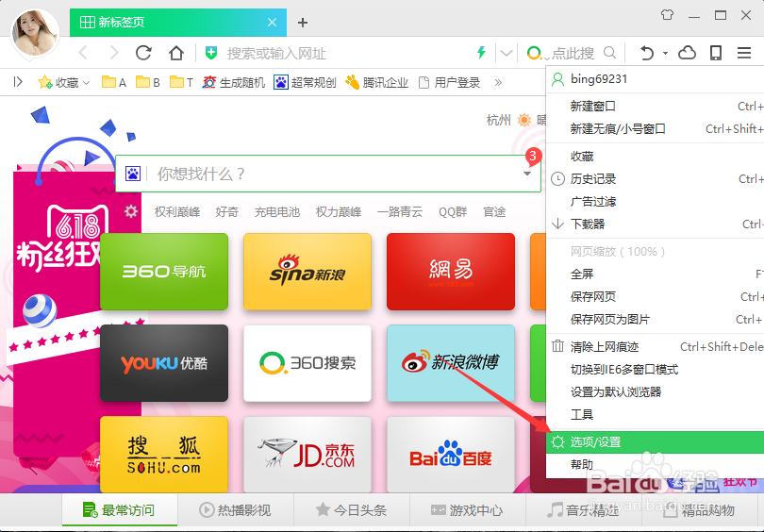Open bookmark folder T
The width and height of the screenshot is (764, 532).
[182, 82]
